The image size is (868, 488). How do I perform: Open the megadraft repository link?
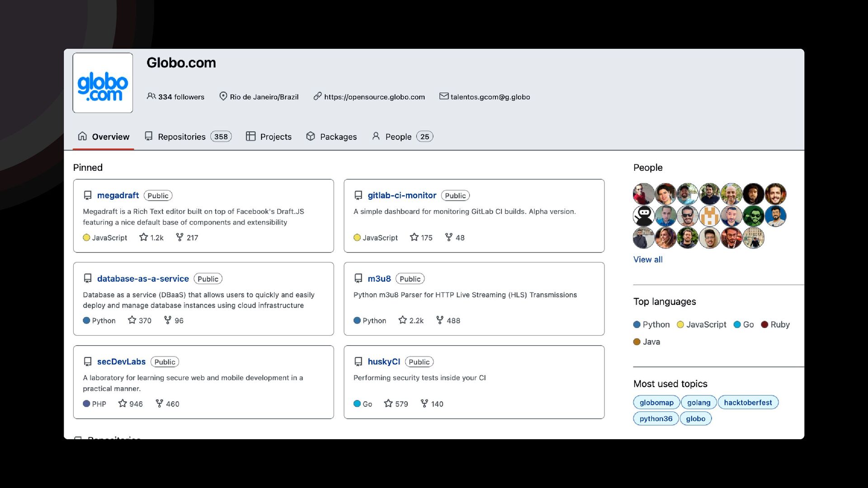[x=118, y=195]
